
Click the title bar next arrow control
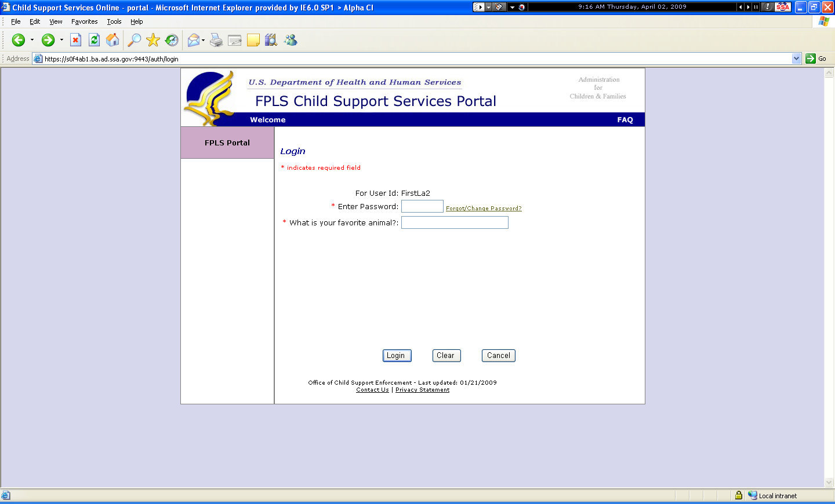[748, 7]
